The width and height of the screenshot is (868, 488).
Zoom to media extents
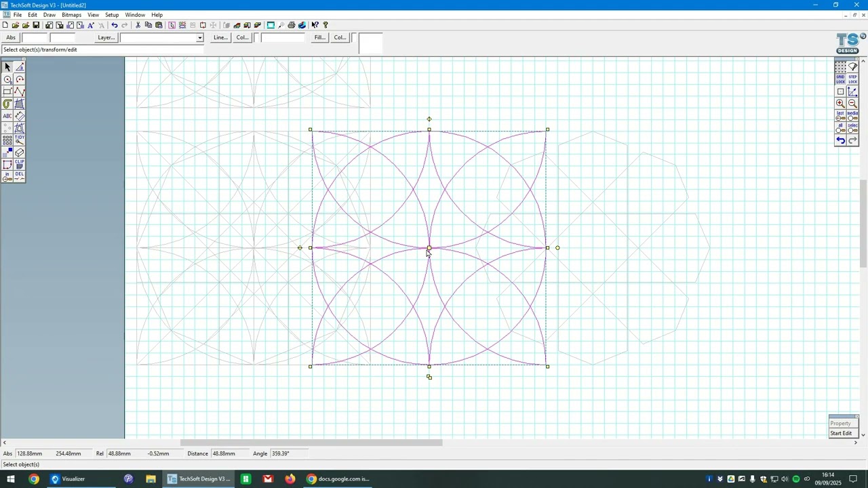[853, 115]
